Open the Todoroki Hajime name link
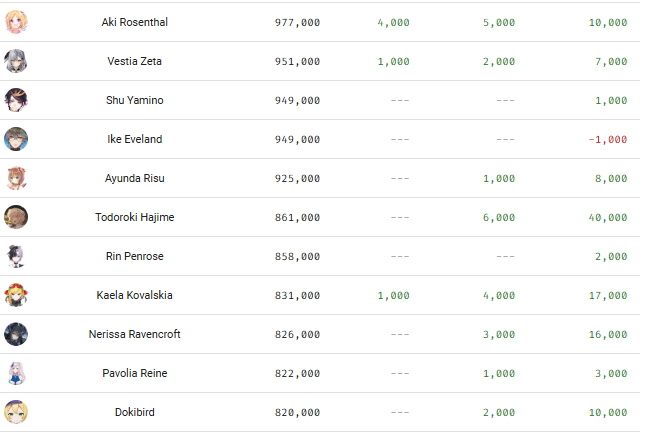 tap(134, 217)
